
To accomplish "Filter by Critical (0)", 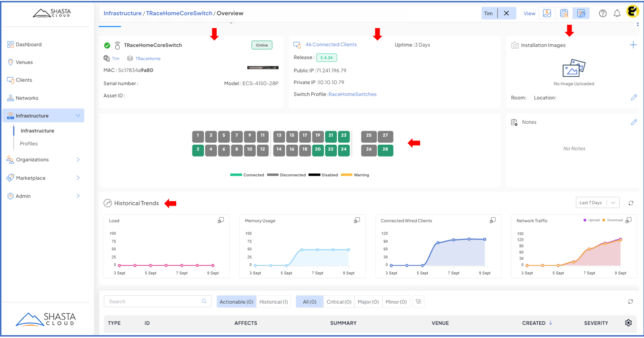I will 339,302.
